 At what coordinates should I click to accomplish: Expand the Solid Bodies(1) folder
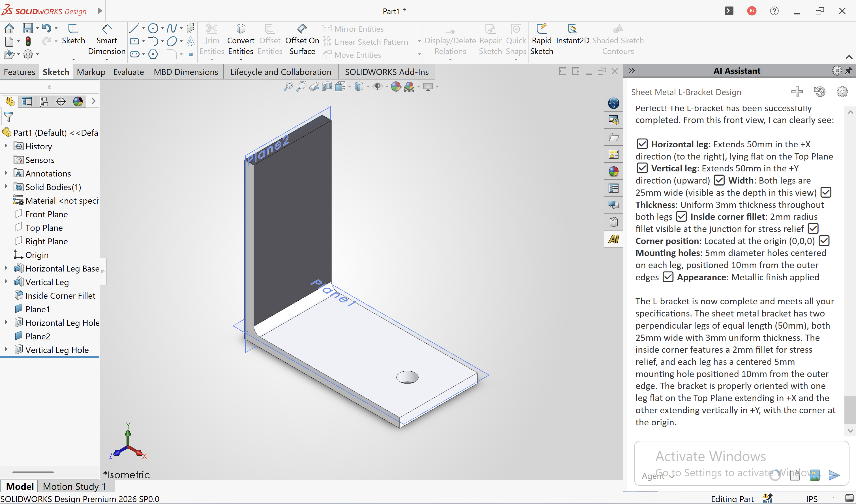coord(6,187)
